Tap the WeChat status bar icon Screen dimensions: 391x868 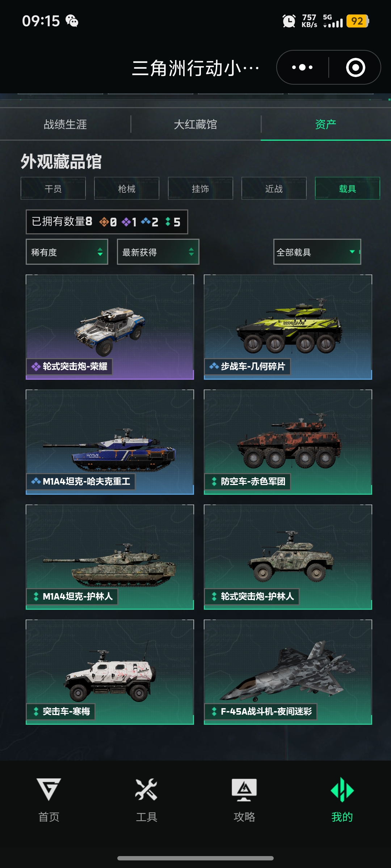pyautogui.click(x=72, y=21)
